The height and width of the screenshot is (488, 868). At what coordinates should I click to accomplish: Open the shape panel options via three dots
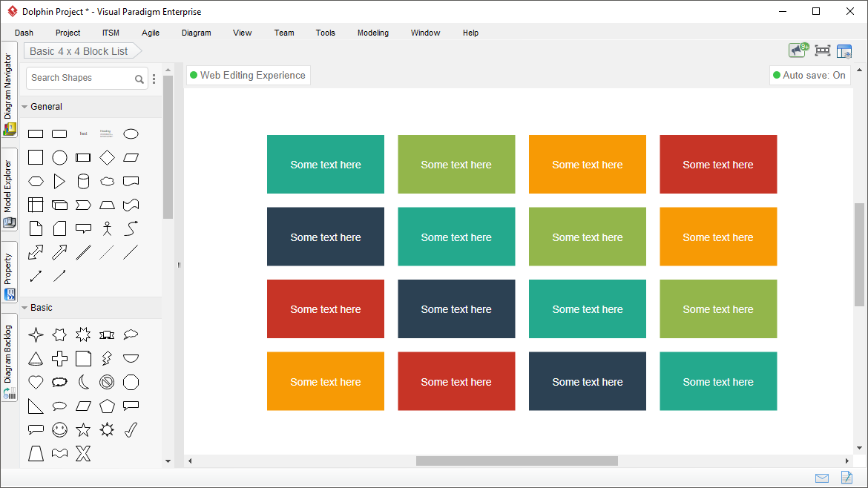pos(154,78)
